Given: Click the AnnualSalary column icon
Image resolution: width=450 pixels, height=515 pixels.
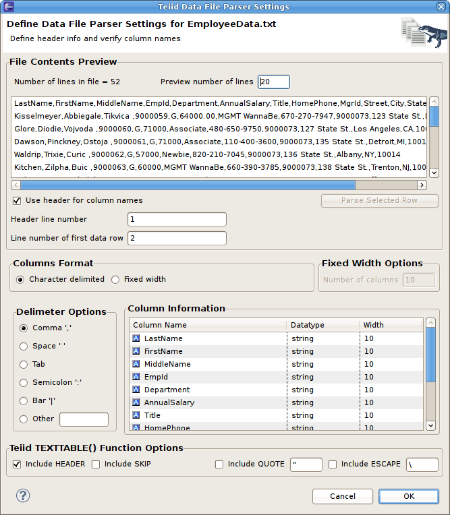Looking at the screenshot, I should coord(136,402).
